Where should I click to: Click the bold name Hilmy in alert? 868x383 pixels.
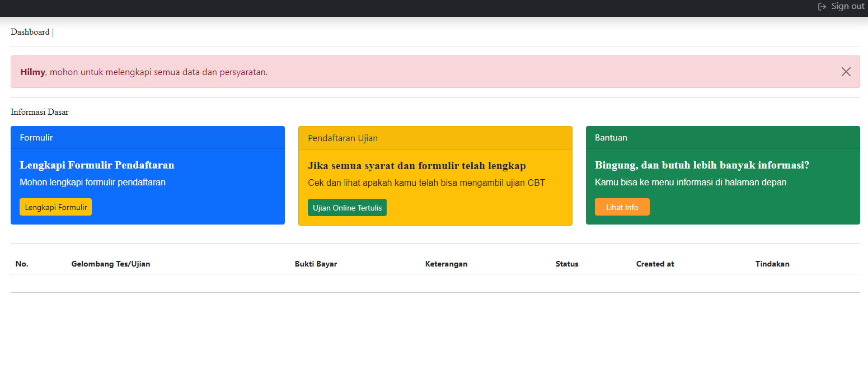point(32,72)
